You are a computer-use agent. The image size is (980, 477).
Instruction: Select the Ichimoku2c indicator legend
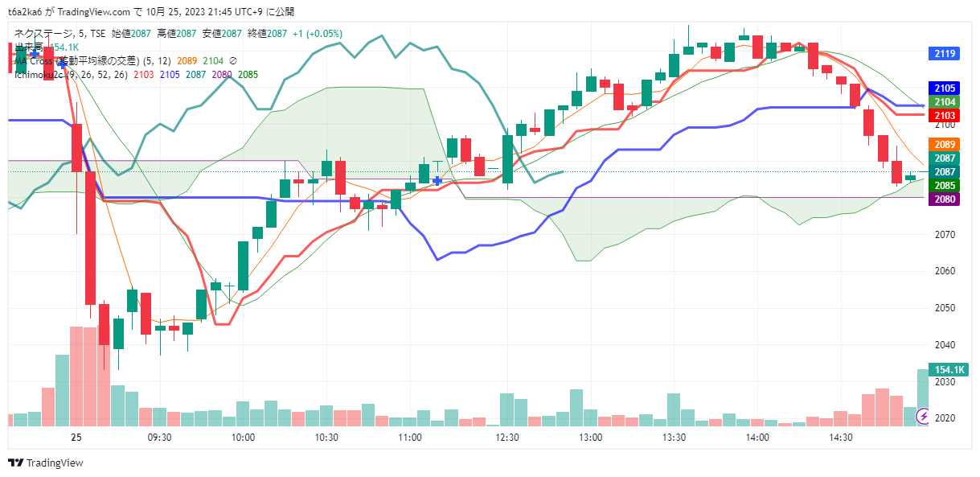coord(44,74)
